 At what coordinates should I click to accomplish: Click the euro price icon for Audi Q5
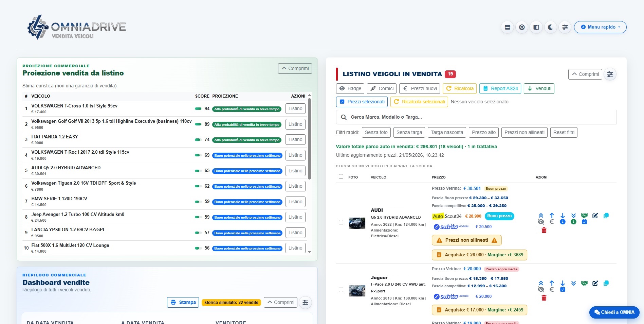click(552, 222)
